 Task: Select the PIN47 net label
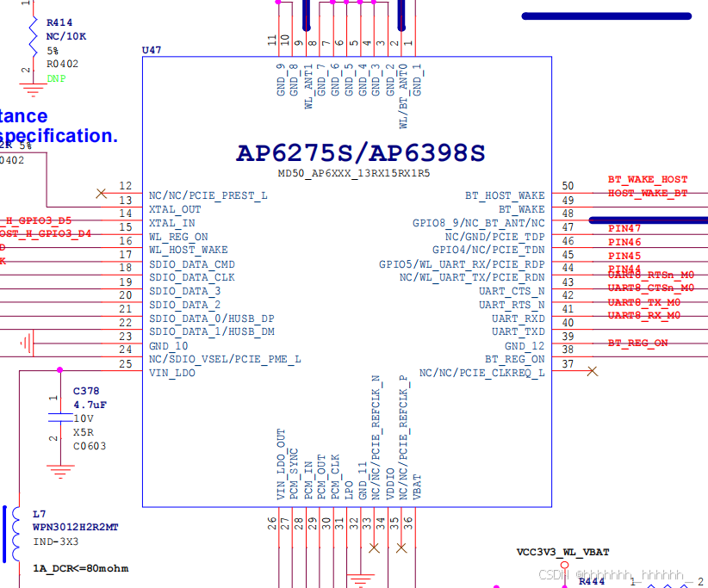pyautogui.click(x=626, y=228)
